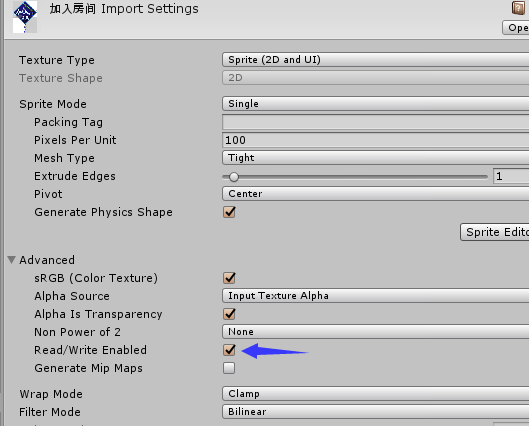This screenshot has width=529, height=426.
Task: Open the Mesh Type dropdown
Action: click(x=375, y=158)
